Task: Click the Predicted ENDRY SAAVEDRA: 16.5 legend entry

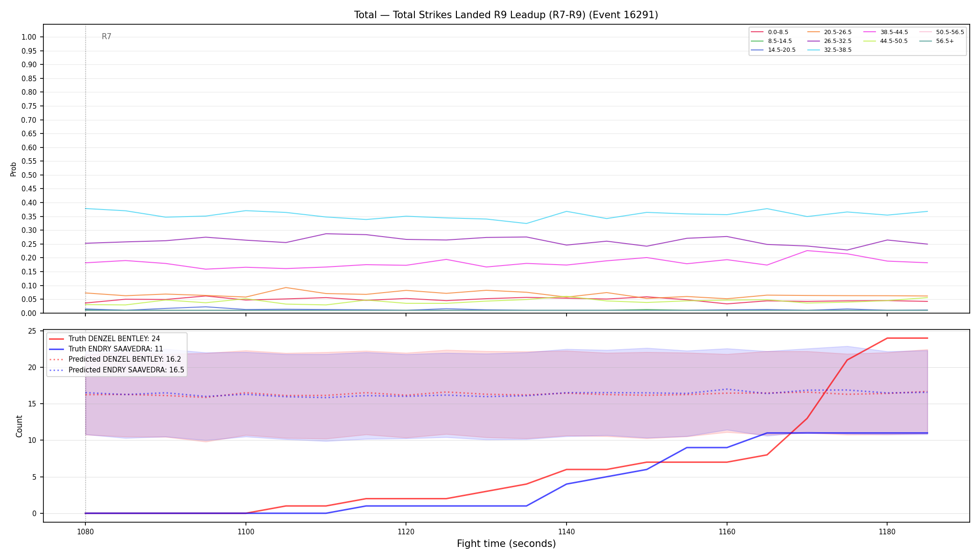Action: 117,370
